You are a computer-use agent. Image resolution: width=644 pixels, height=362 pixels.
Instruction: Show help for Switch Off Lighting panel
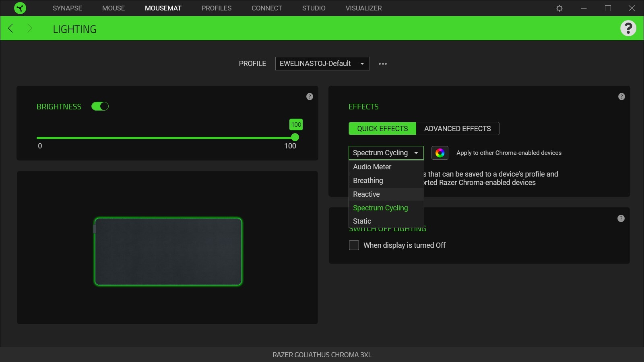coord(621,218)
